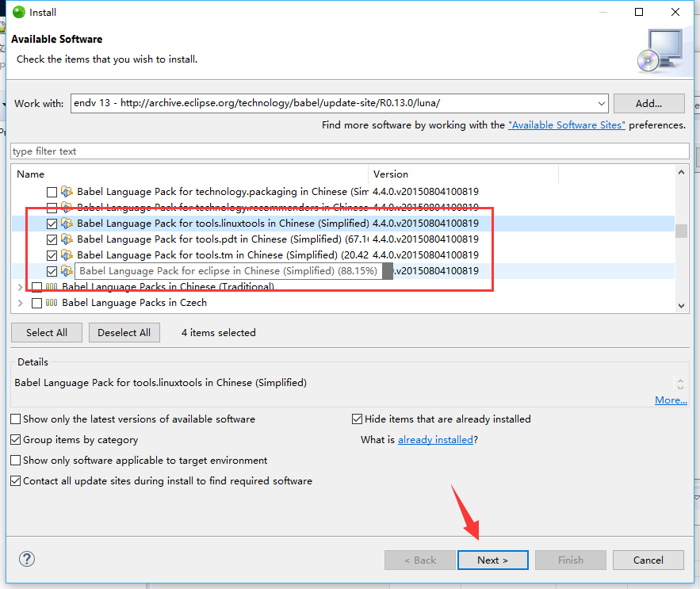Screen dimensions: 700x589
Task: Click feature icon of tools.linuxtools language pack
Action: [67, 224]
